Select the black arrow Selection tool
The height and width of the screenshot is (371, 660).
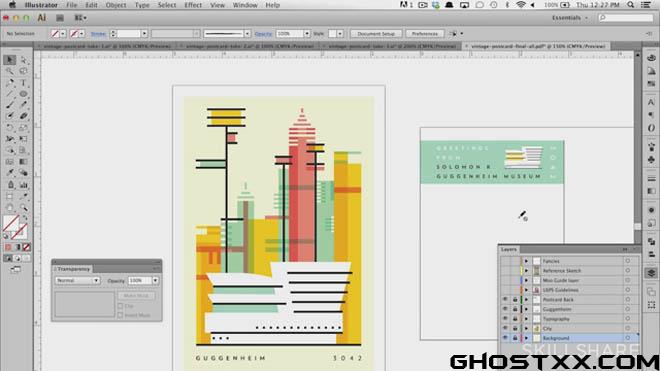pyautogui.click(x=9, y=60)
